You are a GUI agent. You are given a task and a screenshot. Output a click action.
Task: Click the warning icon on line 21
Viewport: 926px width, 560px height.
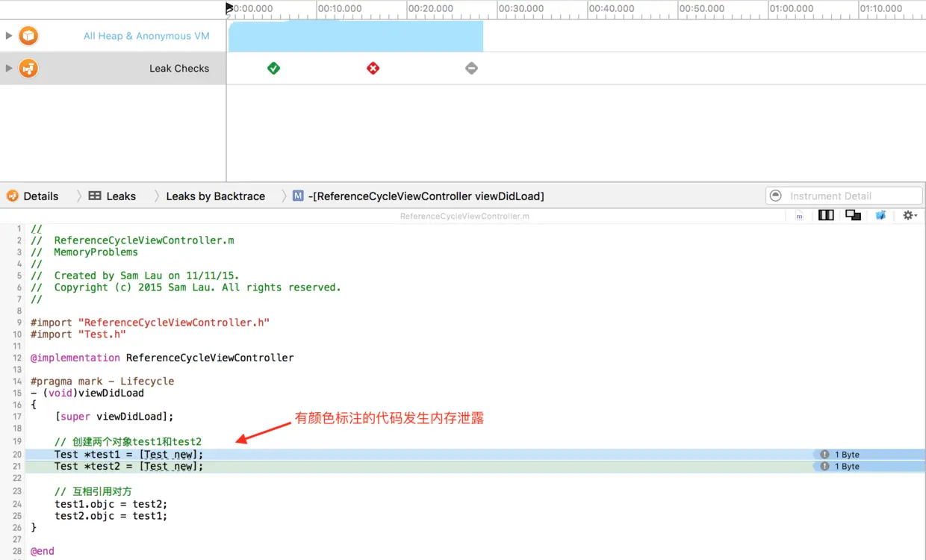coord(824,466)
